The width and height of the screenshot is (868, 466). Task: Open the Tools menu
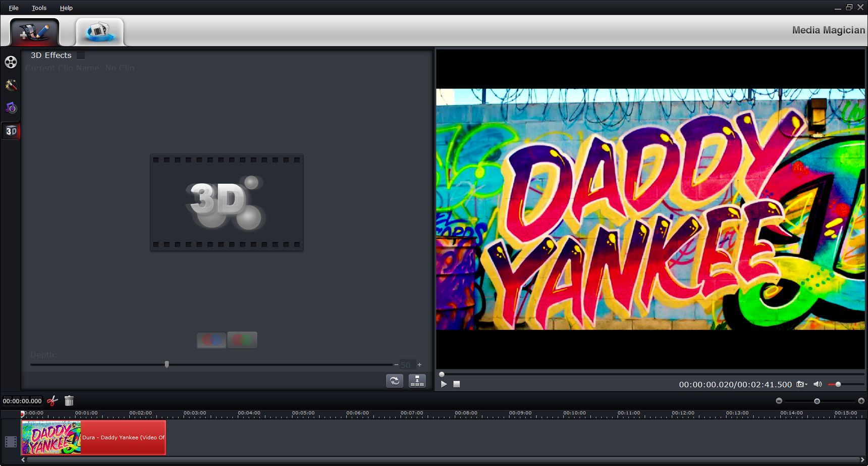pyautogui.click(x=39, y=8)
